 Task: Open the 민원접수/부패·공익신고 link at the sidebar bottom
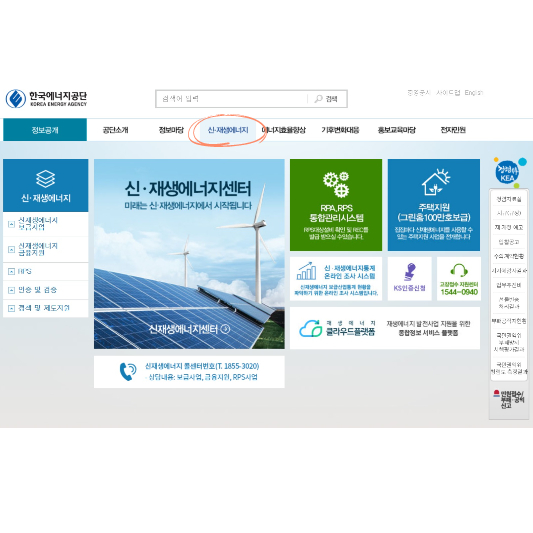tap(509, 400)
